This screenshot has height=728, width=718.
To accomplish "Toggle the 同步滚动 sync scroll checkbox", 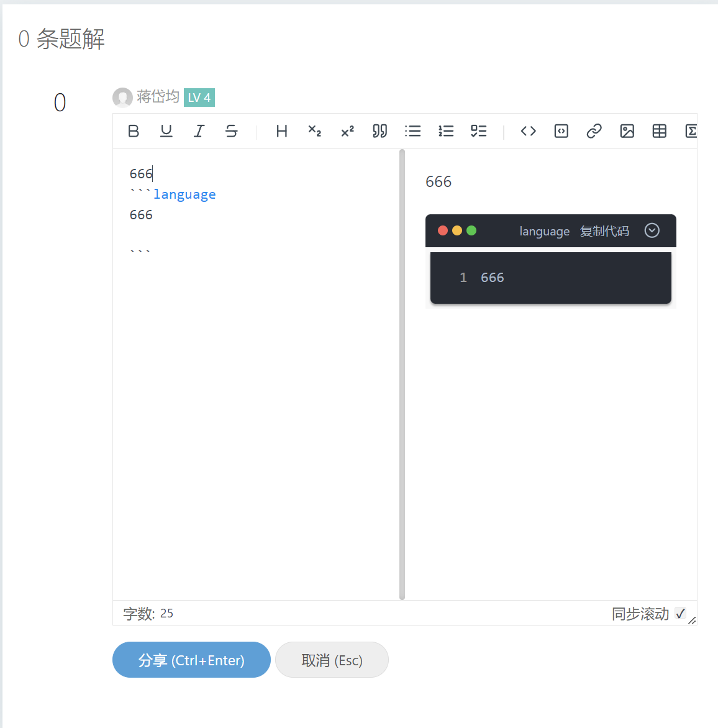I will pos(680,613).
